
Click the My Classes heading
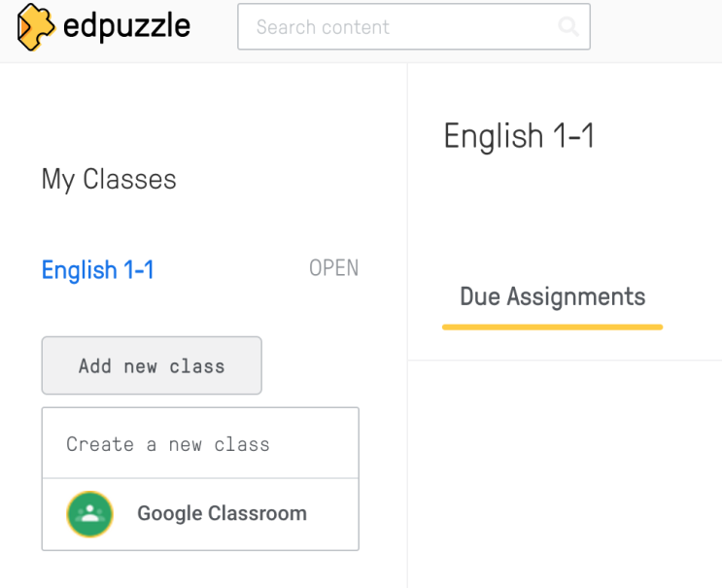[x=109, y=180]
